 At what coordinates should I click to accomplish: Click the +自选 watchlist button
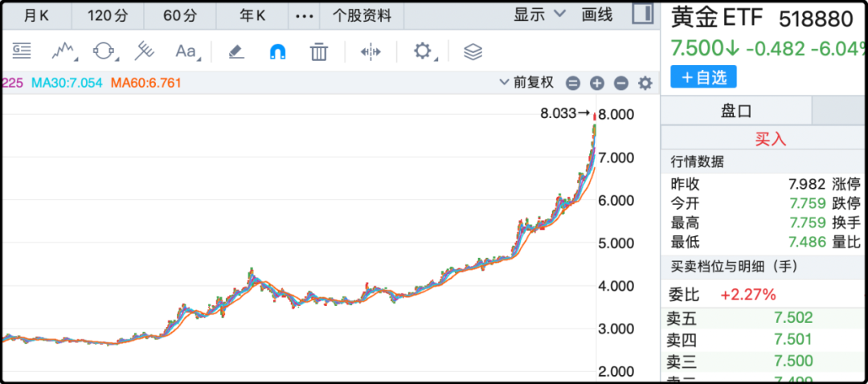(x=703, y=77)
